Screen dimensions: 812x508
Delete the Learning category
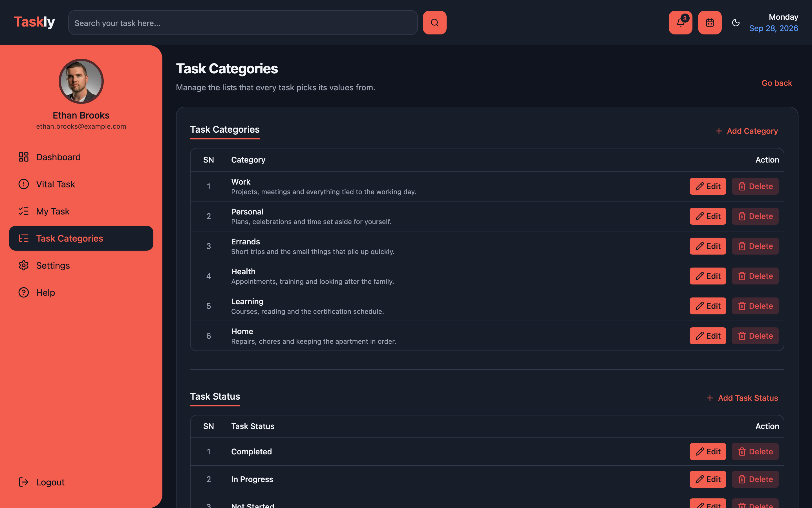[755, 306]
